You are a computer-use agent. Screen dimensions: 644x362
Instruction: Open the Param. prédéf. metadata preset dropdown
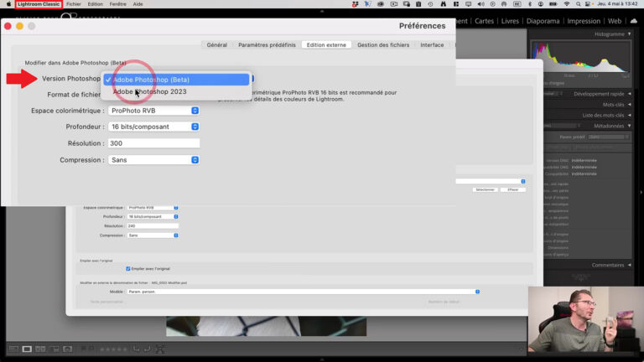click(609, 137)
